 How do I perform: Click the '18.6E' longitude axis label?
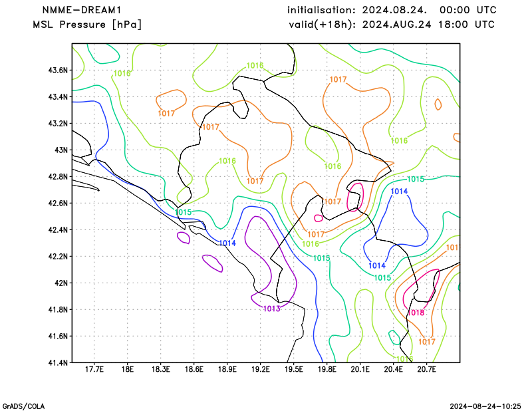[194, 369]
